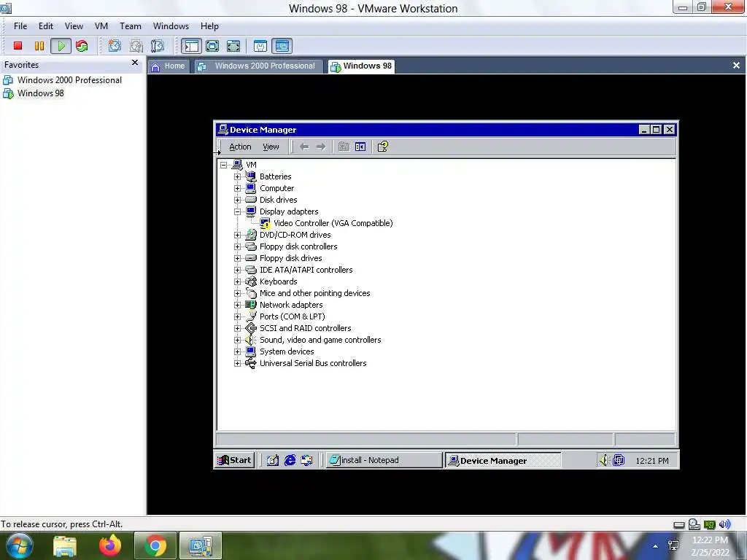The height and width of the screenshot is (560, 747).
Task: Open the Snapshot Manager icon
Action: pos(158,46)
